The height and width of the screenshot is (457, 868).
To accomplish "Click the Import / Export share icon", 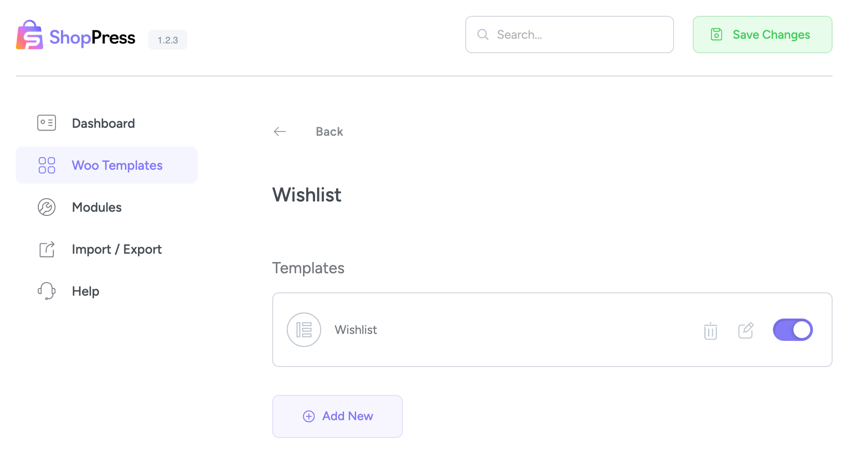I will pos(47,249).
